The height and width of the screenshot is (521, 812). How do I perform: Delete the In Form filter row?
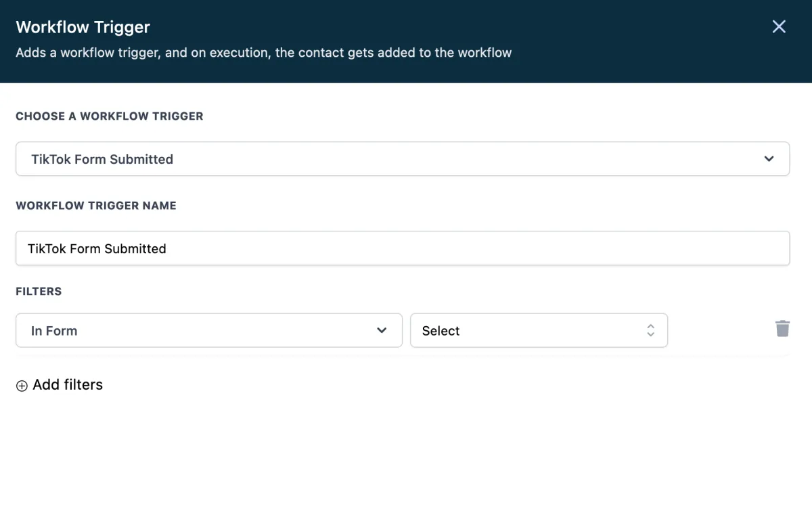782,329
